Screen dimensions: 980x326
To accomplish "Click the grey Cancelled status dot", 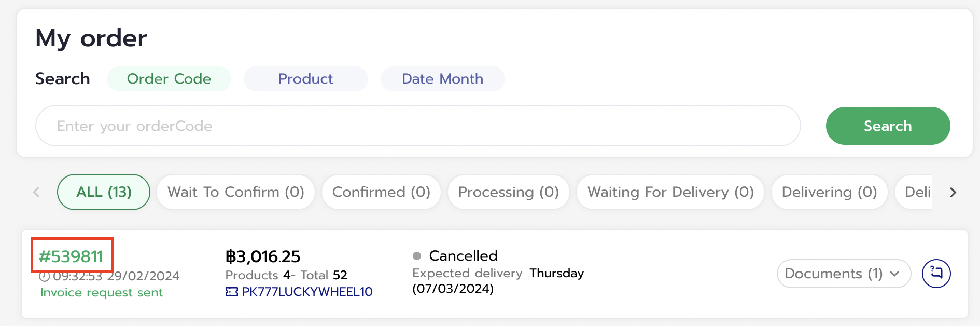I will 417,256.
